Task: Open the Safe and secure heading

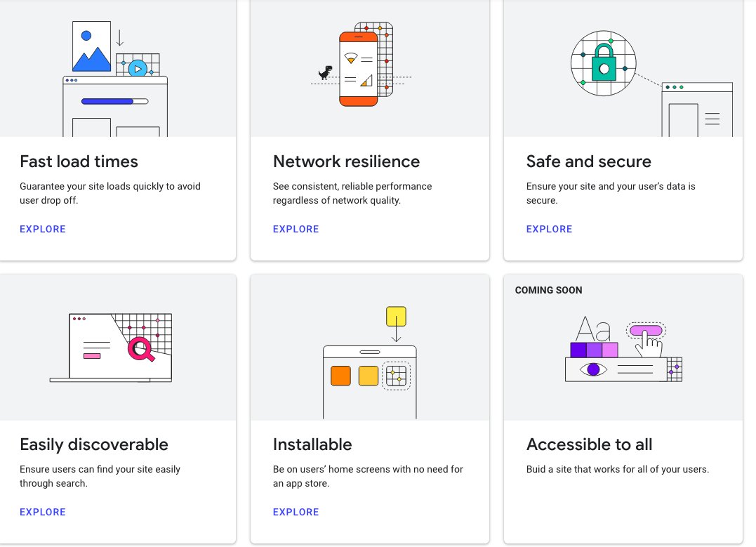Action: point(589,162)
